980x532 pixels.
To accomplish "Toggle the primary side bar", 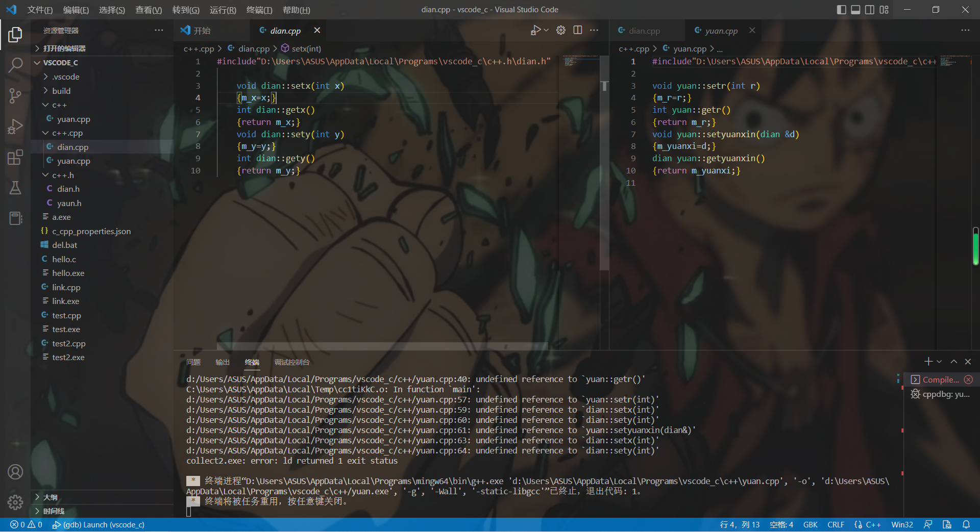I will tap(841, 10).
